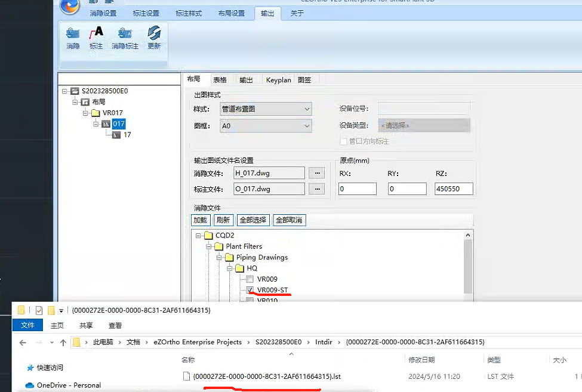Click the VR017 folder icon
The image size is (582, 392).
click(96, 113)
